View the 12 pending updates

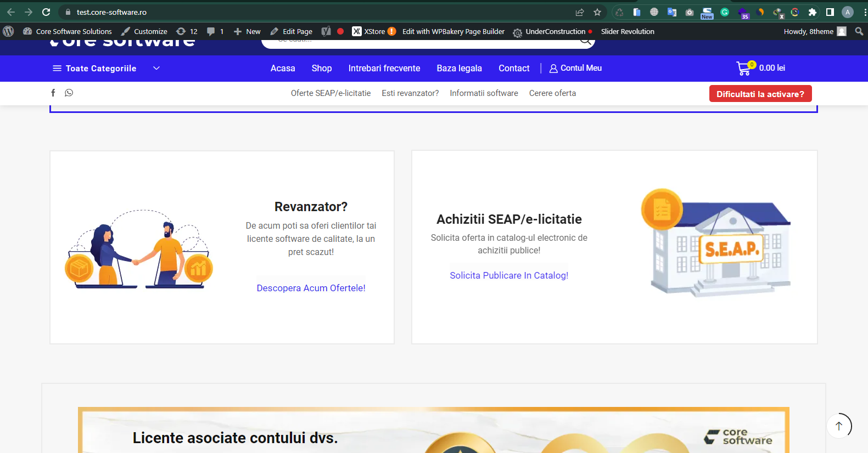pyautogui.click(x=187, y=31)
